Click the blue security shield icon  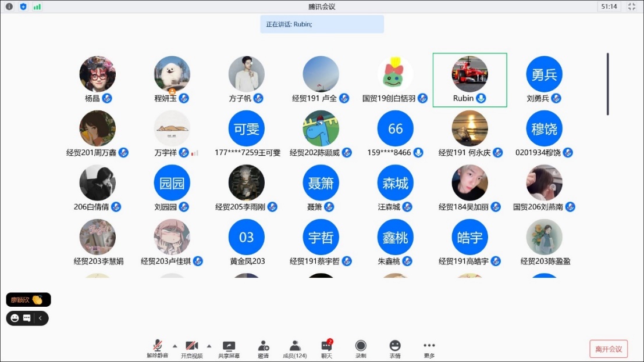click(x=23, y=6)
